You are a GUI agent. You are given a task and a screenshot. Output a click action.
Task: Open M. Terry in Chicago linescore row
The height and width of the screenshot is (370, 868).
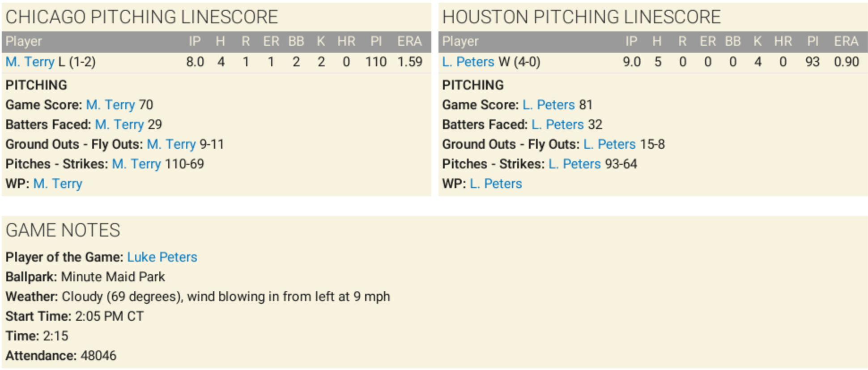click(30, 62)
